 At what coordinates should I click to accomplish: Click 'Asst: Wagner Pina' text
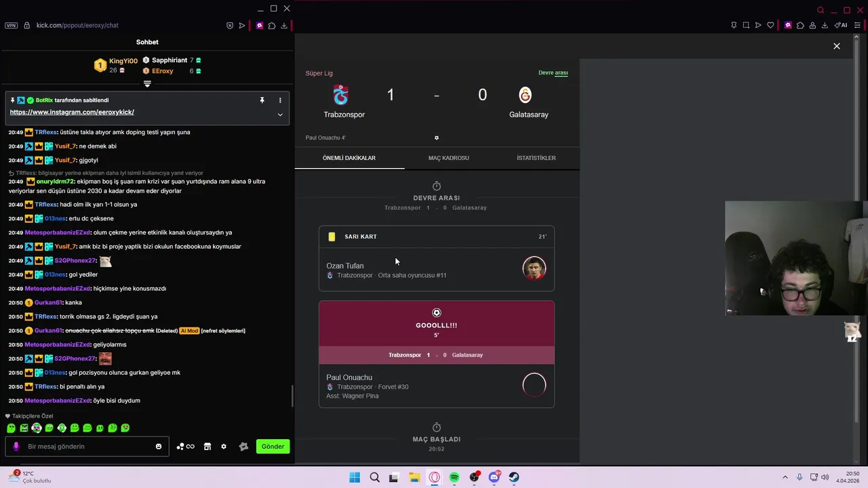(x=353, y=396)
